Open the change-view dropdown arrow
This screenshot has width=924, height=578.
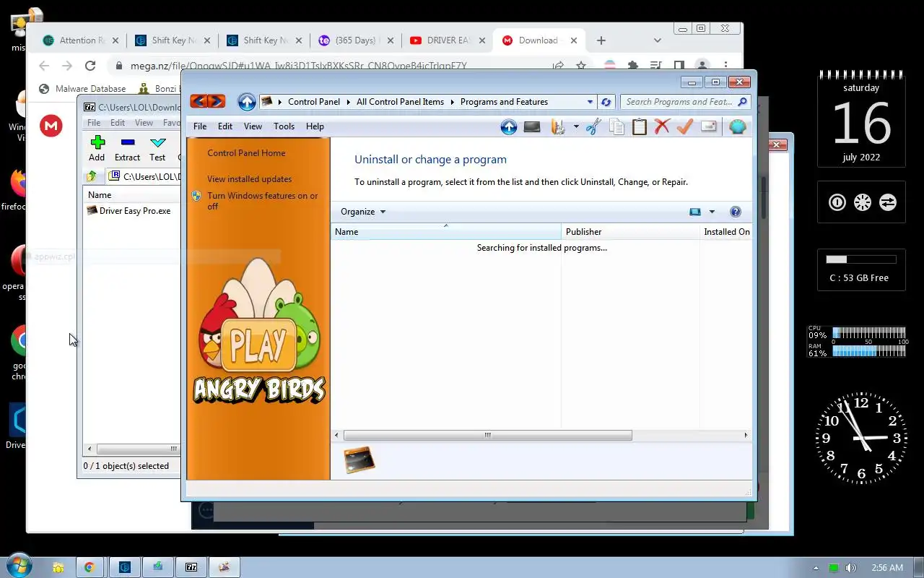tap(712, 212)
